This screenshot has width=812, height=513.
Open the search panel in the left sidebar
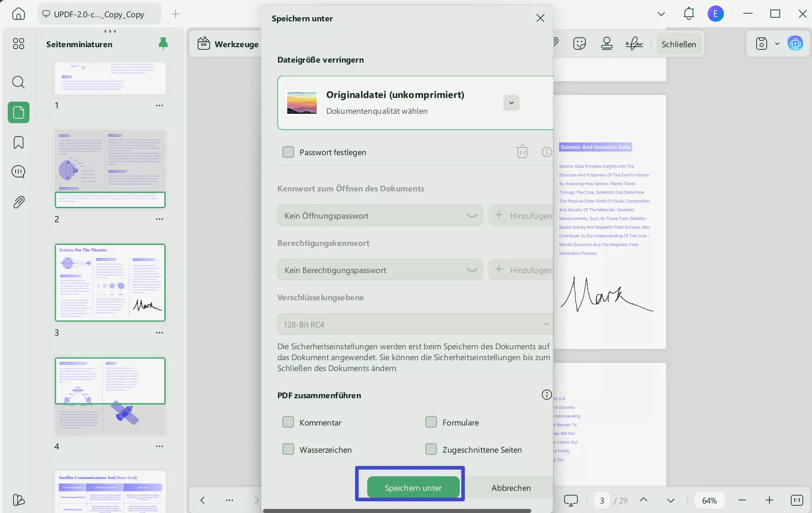click(x=18, y=82)
